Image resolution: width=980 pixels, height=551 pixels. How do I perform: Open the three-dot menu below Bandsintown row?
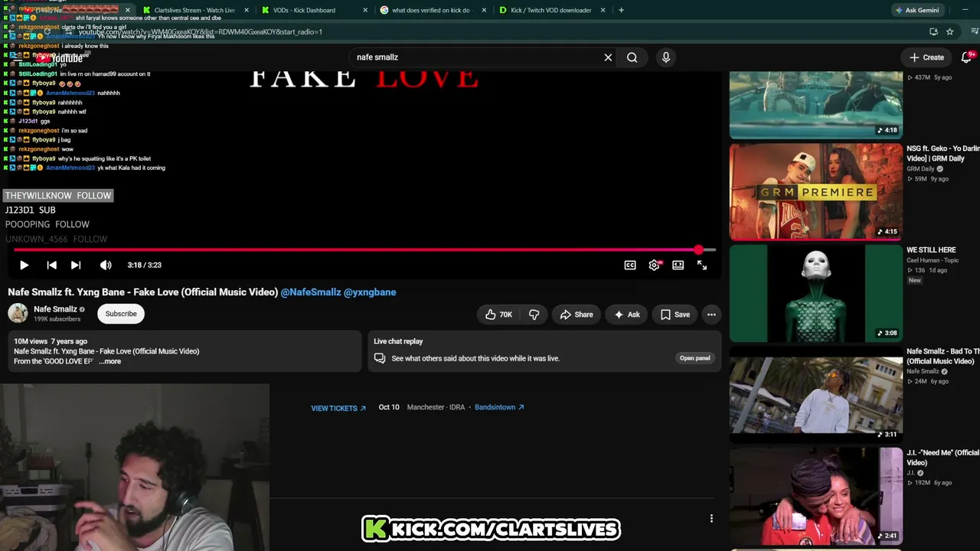coord(711,518)
